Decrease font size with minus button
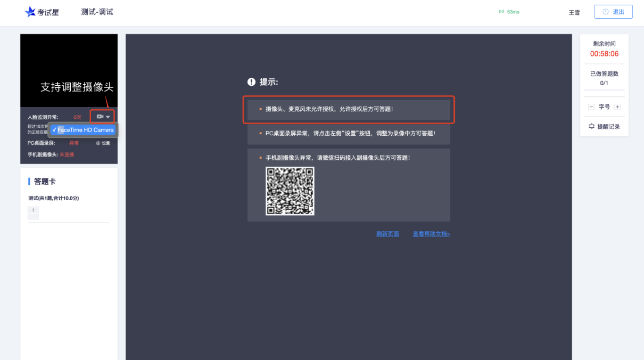Image resolution: width=644 pixels, height=360 pixels. tap(591, 107)
